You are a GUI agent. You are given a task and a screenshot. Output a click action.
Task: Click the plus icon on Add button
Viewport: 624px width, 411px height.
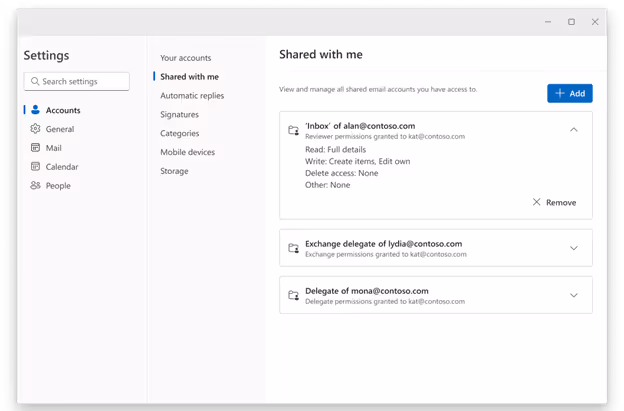(560, 93)
